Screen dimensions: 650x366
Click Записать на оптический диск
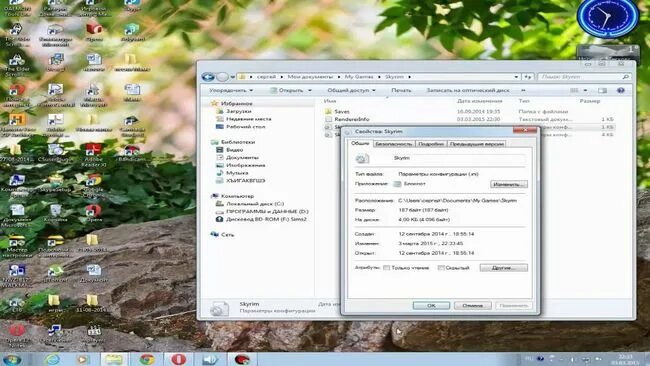point(468,90)
